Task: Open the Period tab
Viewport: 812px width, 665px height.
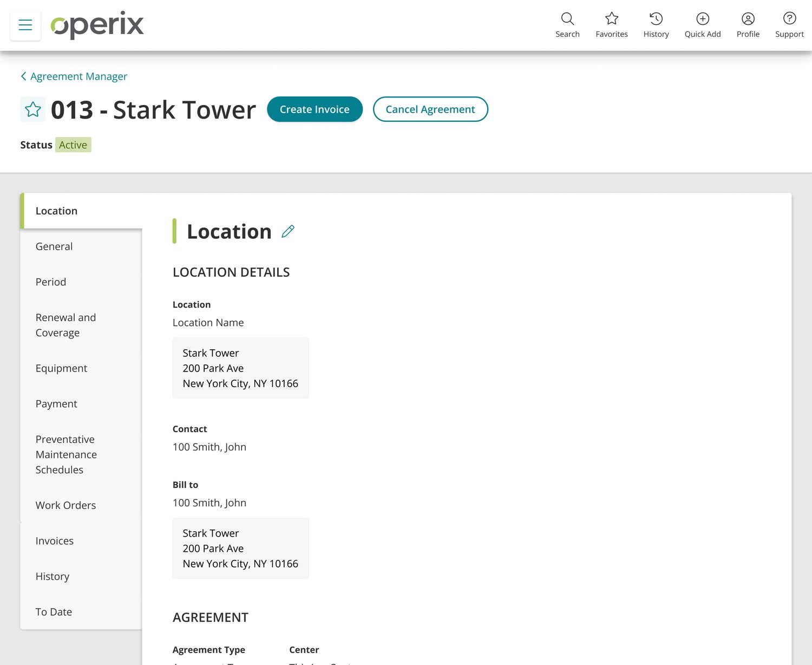Action: [x=81, y=282]
